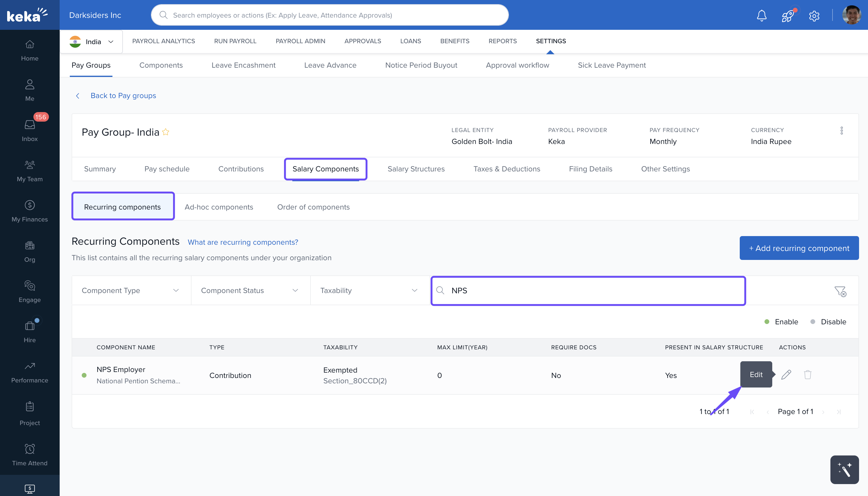
Task: Click the trash delete icon for NPS Employer
Action: (x=807, y=375)
